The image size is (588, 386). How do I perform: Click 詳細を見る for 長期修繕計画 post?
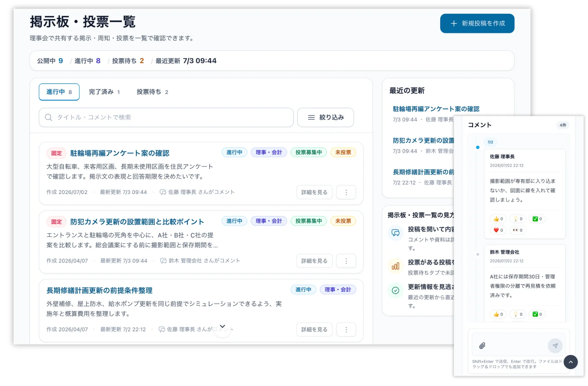(x=314, y=329)
